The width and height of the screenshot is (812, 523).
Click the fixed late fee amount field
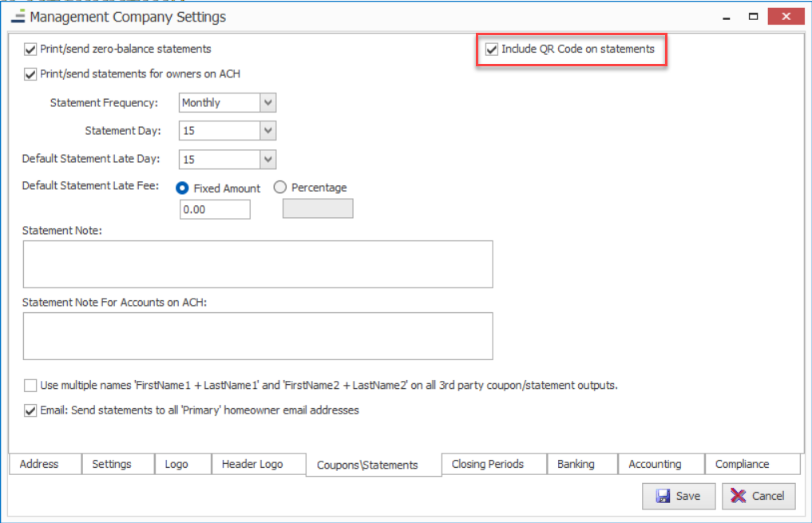215,209
